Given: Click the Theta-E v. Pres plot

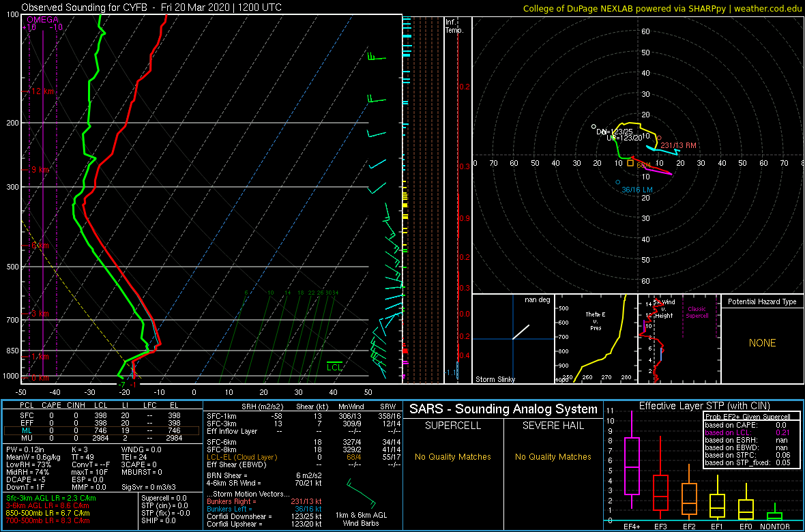Looking at the screenshot, I should click(596, 338).
